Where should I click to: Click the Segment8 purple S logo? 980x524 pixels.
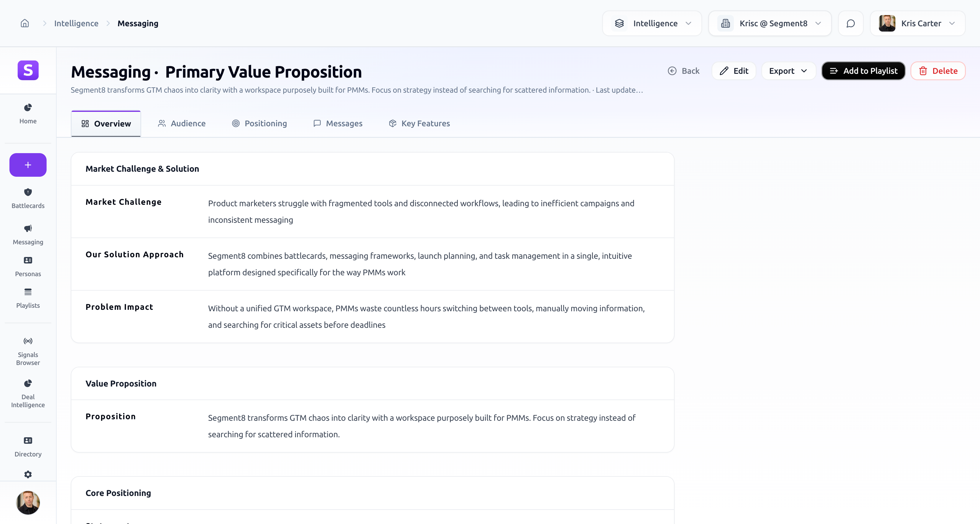point(28,70)
